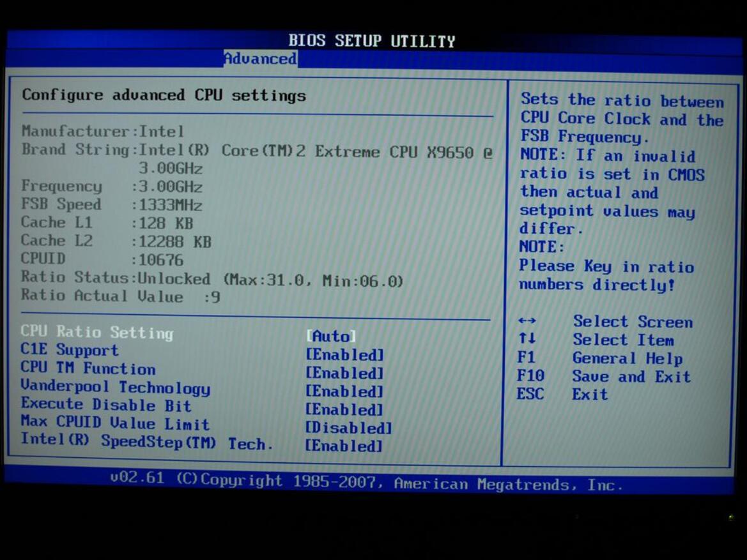Open the CPU Ratio Setting [Auto] value
Viewport: 747px width, 560px height.
point(331,336)
